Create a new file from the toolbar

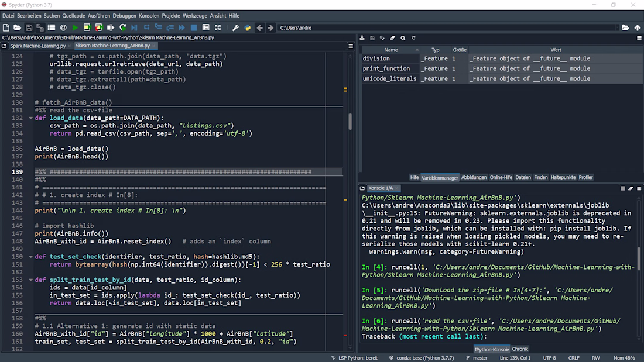[6, 27]
